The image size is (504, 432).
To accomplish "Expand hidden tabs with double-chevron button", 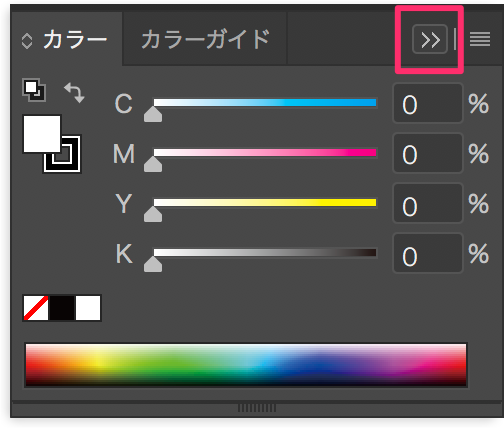I will [x=430, y=39].
